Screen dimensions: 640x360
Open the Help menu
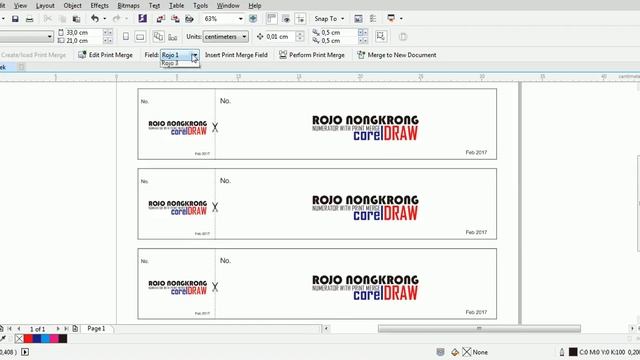tap(255, 6)
